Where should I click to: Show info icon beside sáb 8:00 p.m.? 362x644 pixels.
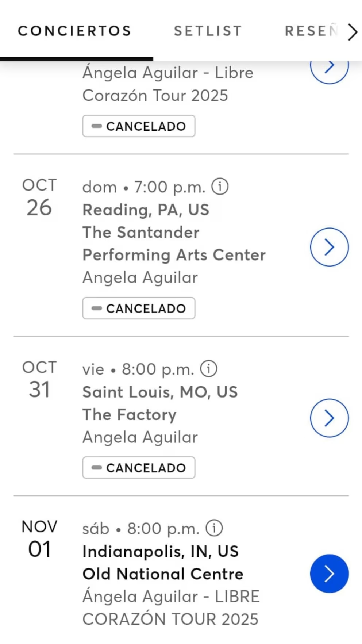tap(214, 528)
